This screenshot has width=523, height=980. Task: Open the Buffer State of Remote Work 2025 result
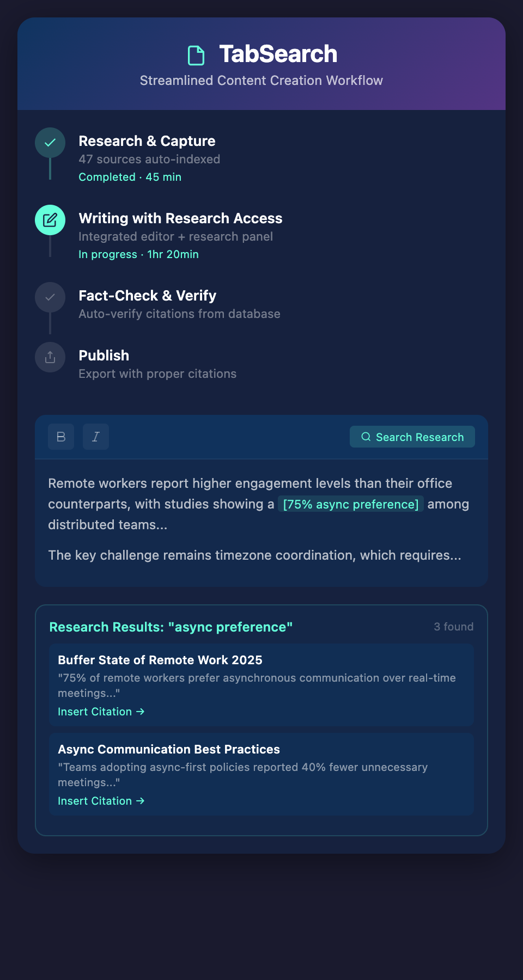click(x=160, y=660)
